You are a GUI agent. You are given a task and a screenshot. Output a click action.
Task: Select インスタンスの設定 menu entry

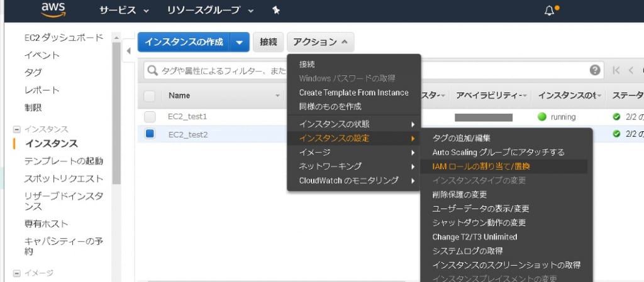[353, 138]
